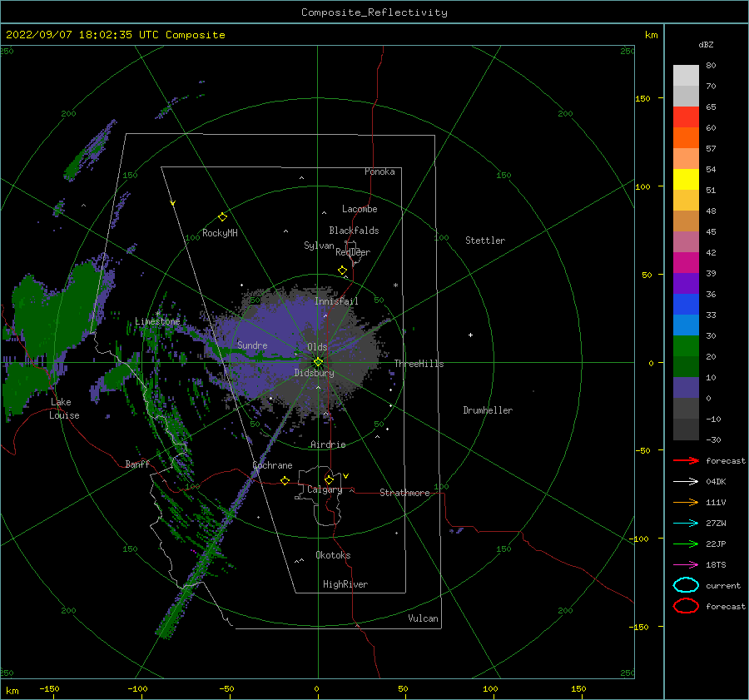Click the 27ZW legend text
The width and height of the screenshot is (749, 700).
(716, 524)
